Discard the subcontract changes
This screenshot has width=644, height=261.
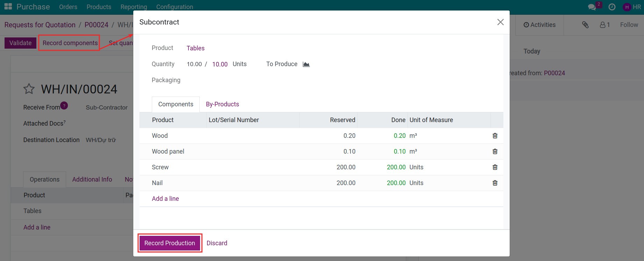(x=217, y=243)
